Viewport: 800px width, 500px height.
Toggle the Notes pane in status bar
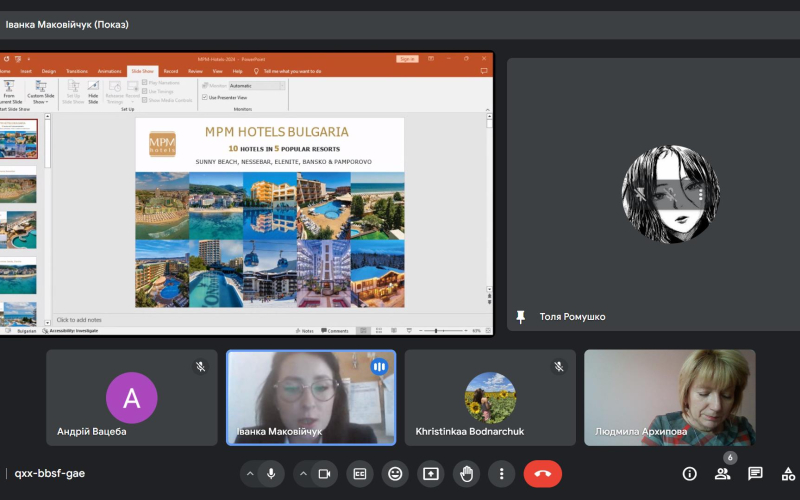[x=305, y=331]
